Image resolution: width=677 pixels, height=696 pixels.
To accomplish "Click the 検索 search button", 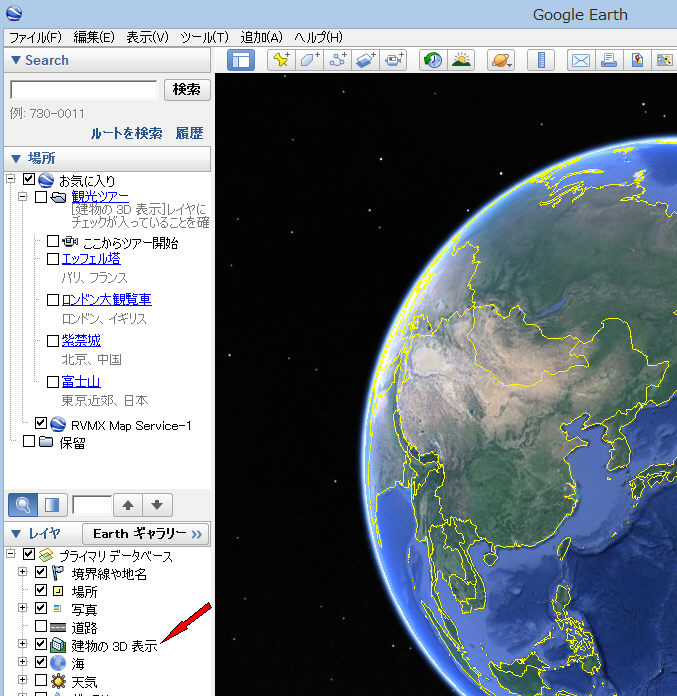I will tap(186, 90).
